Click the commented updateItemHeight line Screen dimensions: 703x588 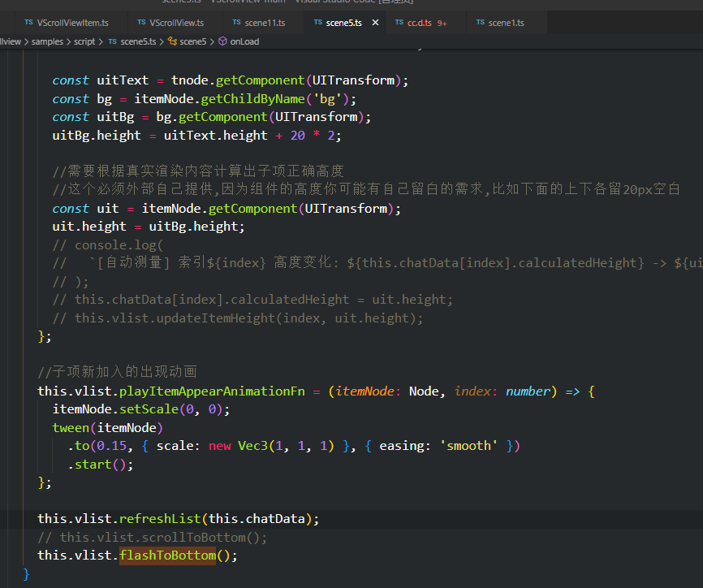coord(238,318)
